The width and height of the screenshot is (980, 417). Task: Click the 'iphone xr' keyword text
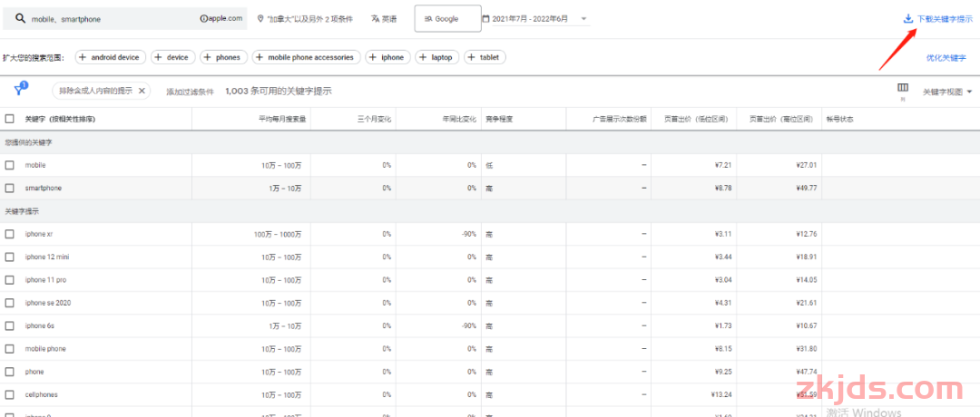click(39, 234)
